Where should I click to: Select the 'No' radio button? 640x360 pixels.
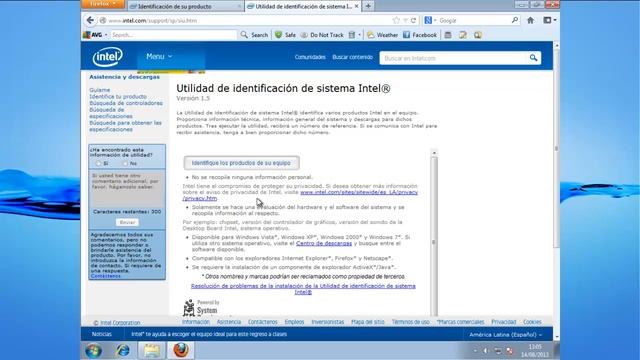[x=125, y=163]
